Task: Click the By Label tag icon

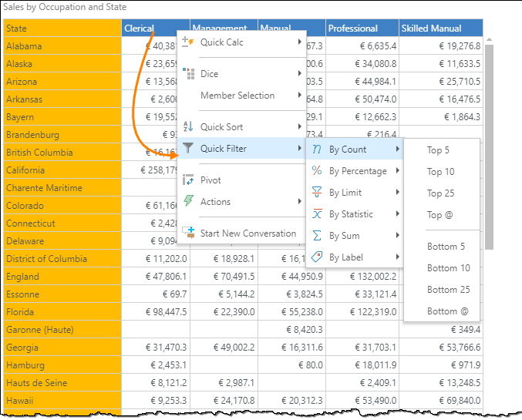Action: pos(317,257)
